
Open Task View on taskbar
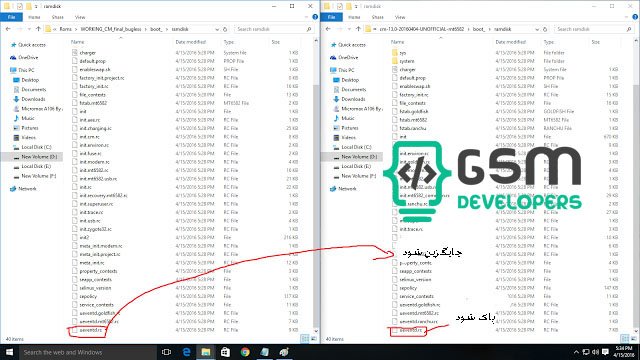(166, 352)
